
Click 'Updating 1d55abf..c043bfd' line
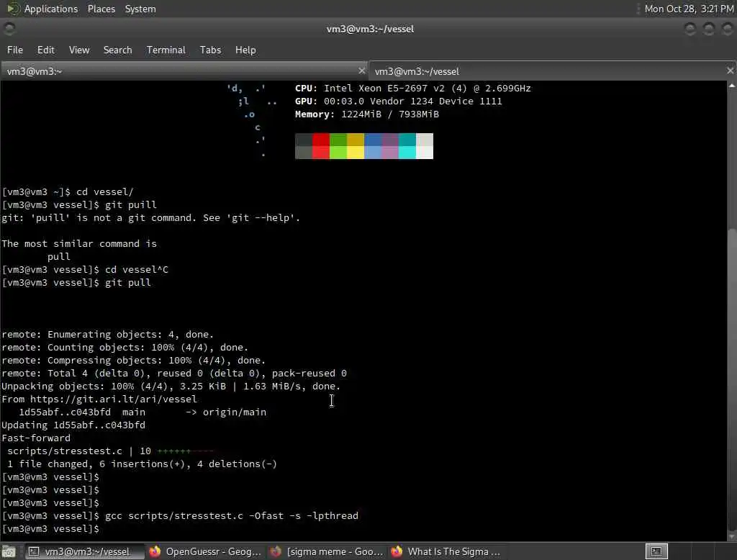click(x=73, y=425)
